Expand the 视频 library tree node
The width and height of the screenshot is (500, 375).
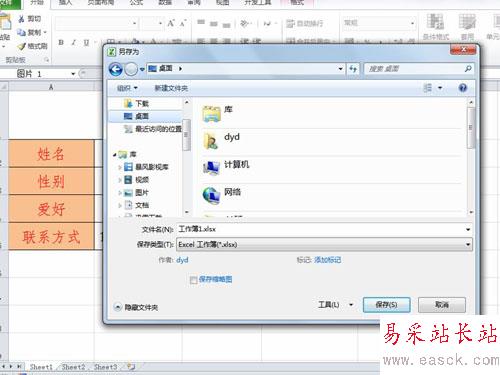[120, 180]
